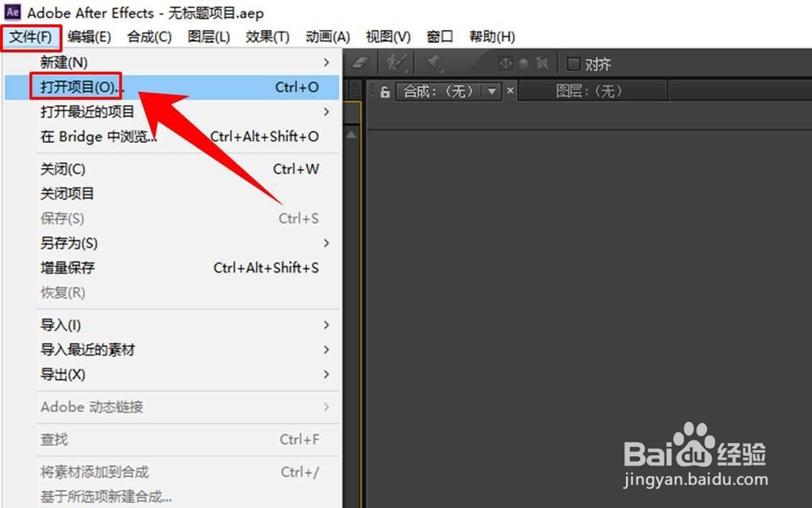Choose 恢复(R) menu entry
The image size is (812, 508).
click(172, 293)
